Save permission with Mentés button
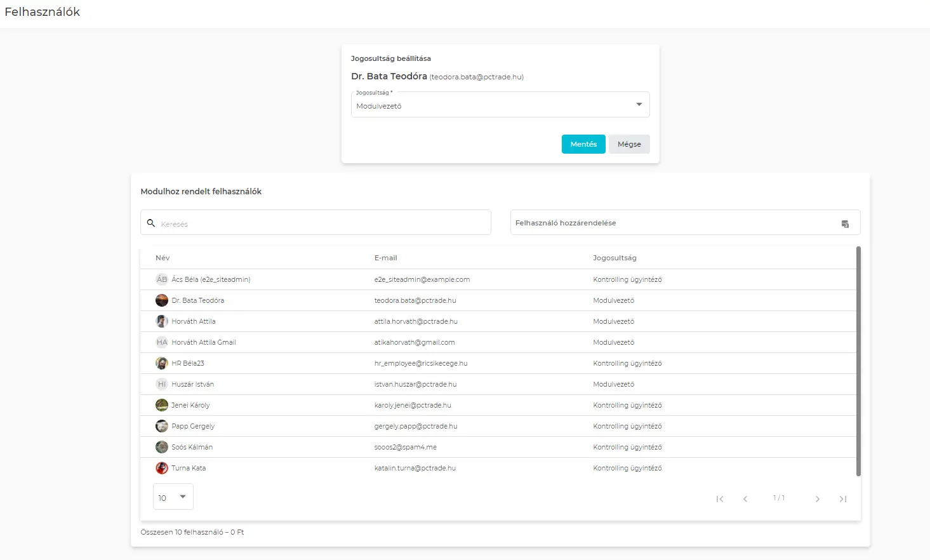 coord(583,144)
